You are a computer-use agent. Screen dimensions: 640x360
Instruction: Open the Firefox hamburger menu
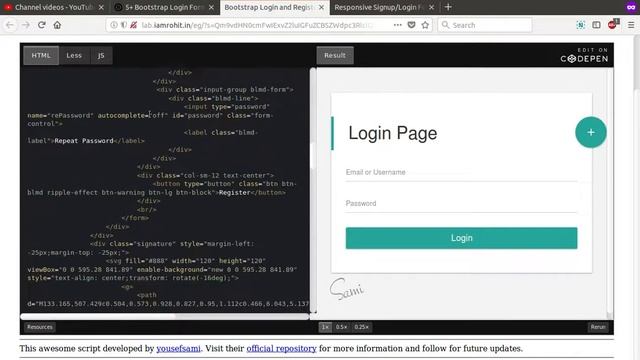pos(631,25)
